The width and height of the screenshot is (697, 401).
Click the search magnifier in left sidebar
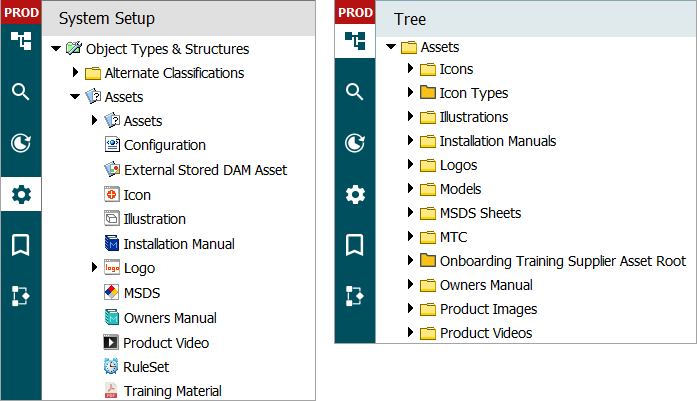(21, 92)
